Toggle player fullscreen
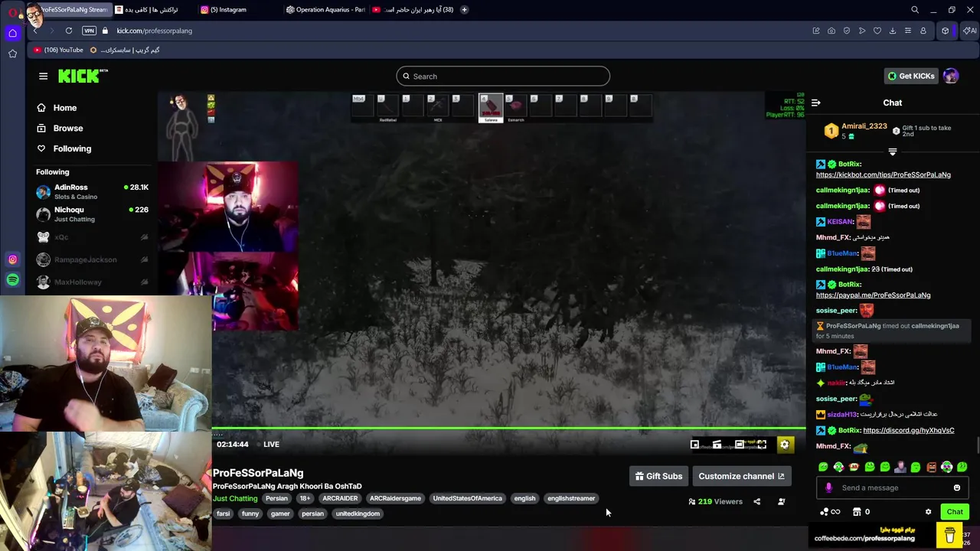The image size is (980, 551). tap(762, 445)
